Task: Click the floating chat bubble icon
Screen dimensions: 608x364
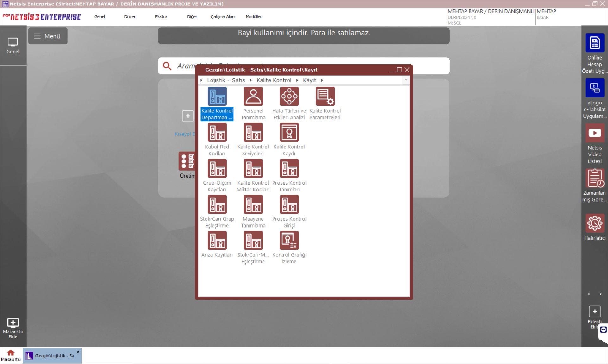Action: pyautogui.click(x=603, y=330)
